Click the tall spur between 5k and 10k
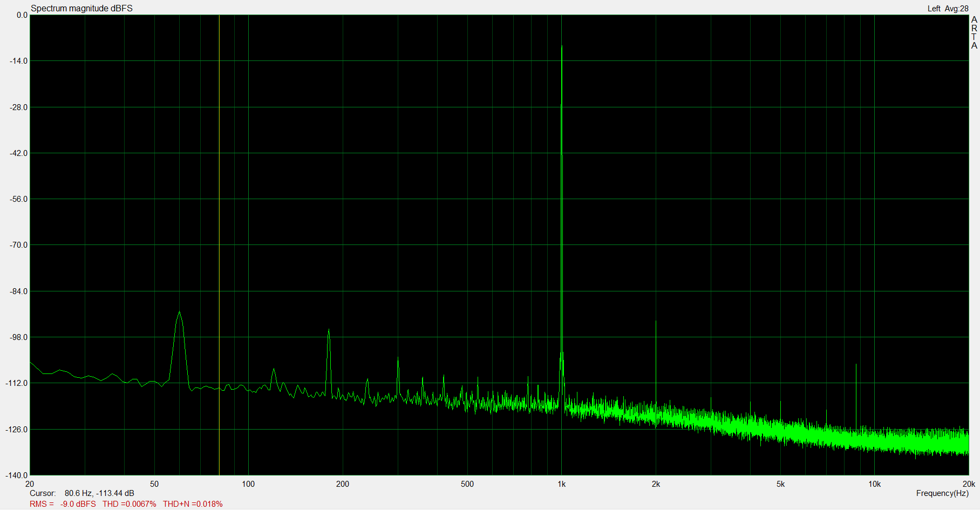This screenshot has width=980, height=510. (x=856, y=365)
